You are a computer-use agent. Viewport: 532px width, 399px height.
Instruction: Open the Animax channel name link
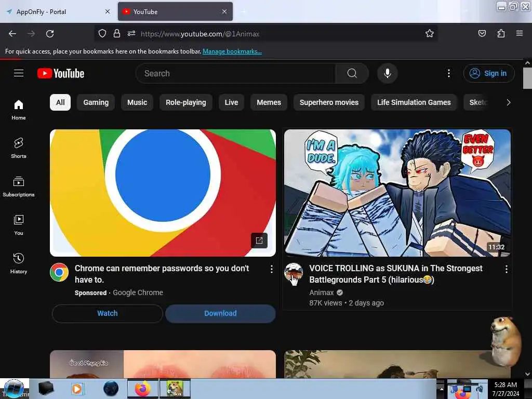[322, 292]
